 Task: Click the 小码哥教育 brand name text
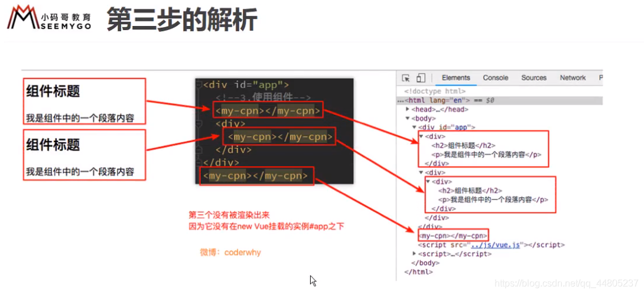pos(66,17)
